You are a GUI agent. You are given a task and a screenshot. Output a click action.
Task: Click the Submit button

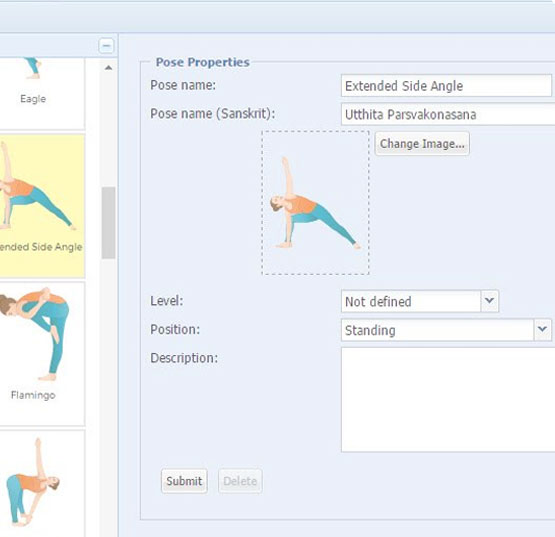click(x=184, y=481)
